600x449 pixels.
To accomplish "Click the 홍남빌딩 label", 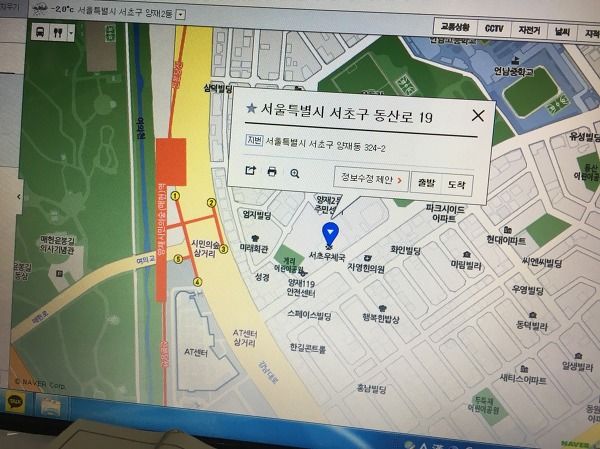I will click(371, 389).
